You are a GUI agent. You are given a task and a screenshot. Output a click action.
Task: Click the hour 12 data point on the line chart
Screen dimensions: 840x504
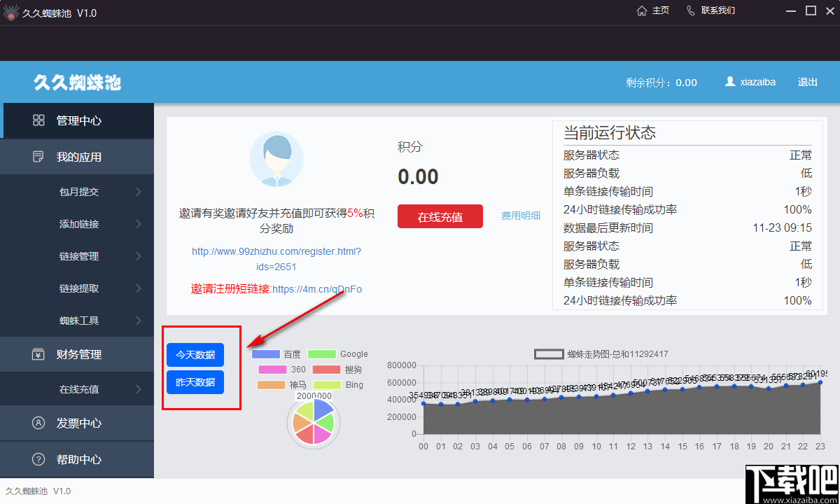coord(631,393)
